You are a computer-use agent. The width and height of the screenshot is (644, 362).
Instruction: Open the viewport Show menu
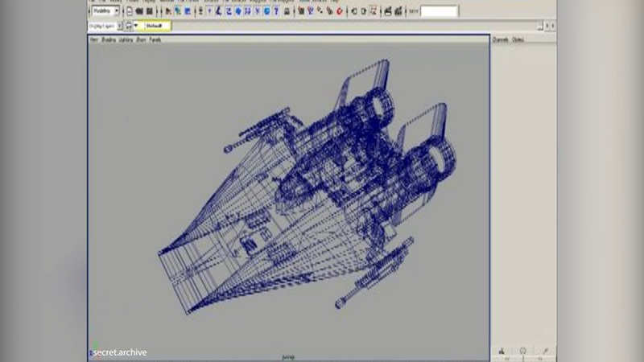click(x=141, y=39)
